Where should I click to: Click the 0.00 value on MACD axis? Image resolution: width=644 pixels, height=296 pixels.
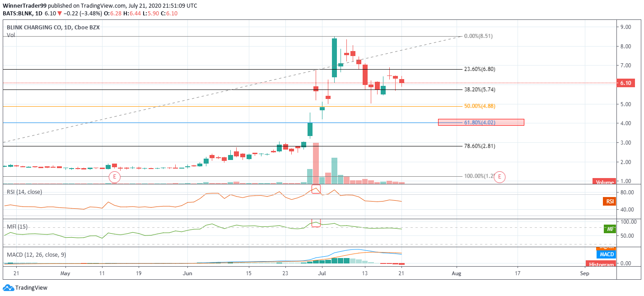[x=625, y=263]
